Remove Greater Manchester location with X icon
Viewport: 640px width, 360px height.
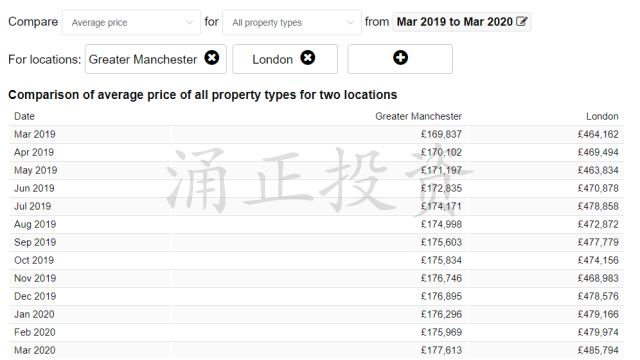click(x=211, y=58)
